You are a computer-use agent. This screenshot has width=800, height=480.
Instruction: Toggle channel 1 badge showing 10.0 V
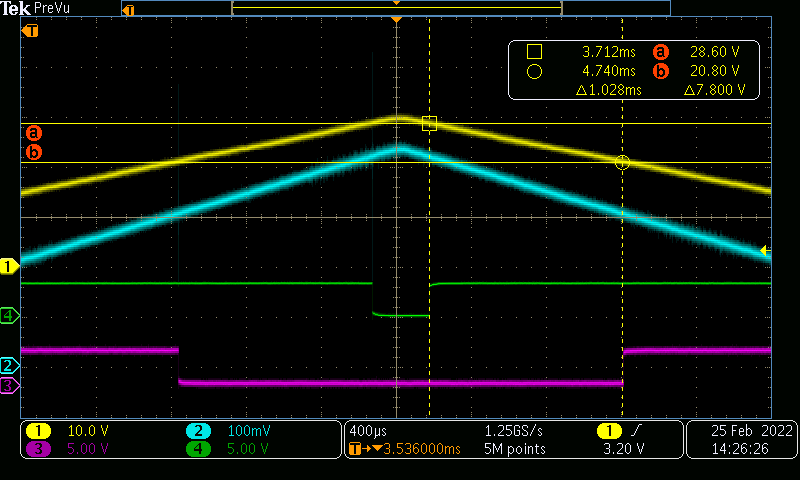click(x=39, y=430)
